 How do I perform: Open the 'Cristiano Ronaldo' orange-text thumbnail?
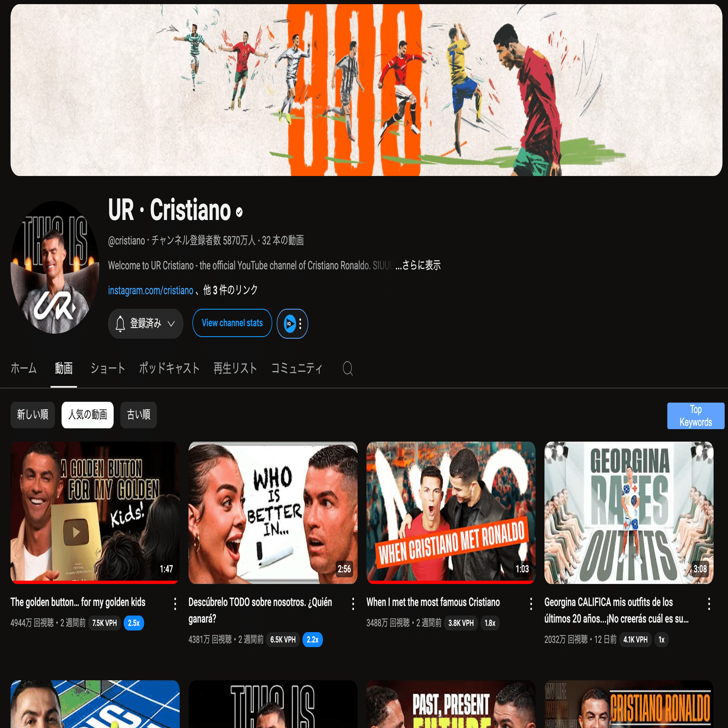click(x=629, y=704)
